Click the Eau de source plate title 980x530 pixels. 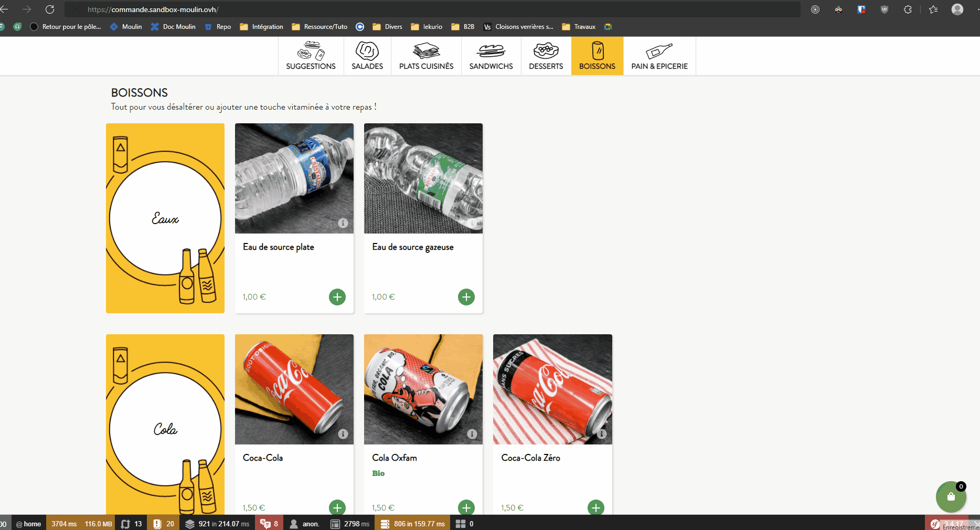(279, 247)
